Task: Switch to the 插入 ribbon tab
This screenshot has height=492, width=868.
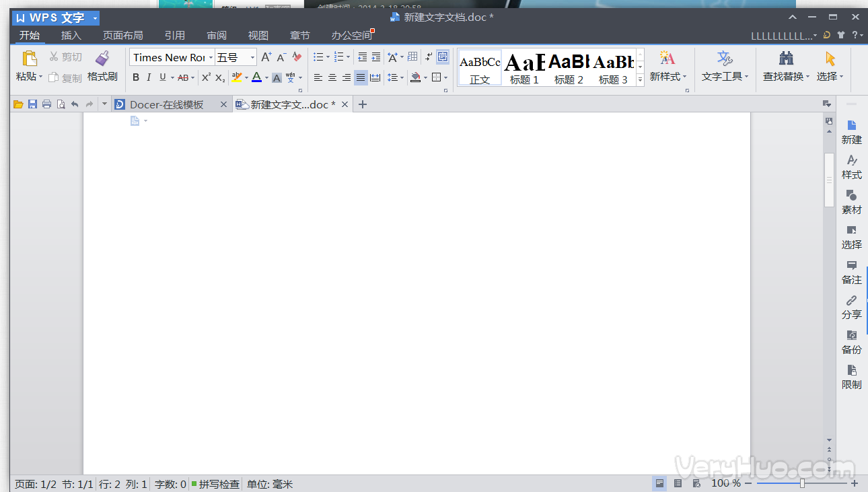Action: (x=71, y=36)
